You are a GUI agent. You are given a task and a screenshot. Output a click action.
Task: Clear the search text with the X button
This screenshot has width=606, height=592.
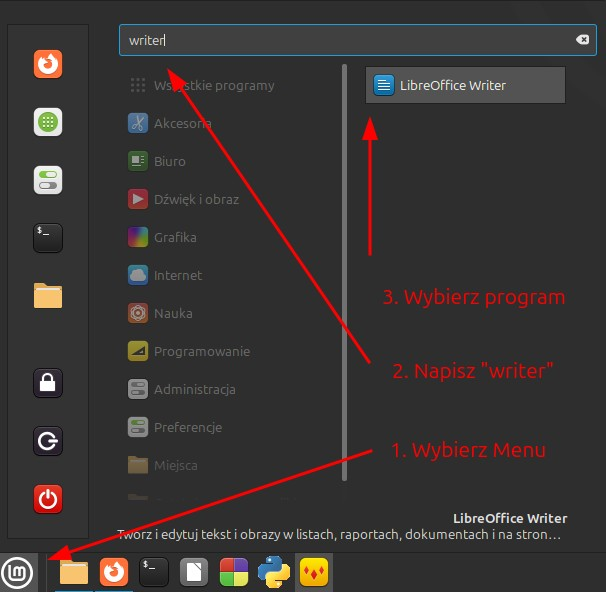[582, 40]
